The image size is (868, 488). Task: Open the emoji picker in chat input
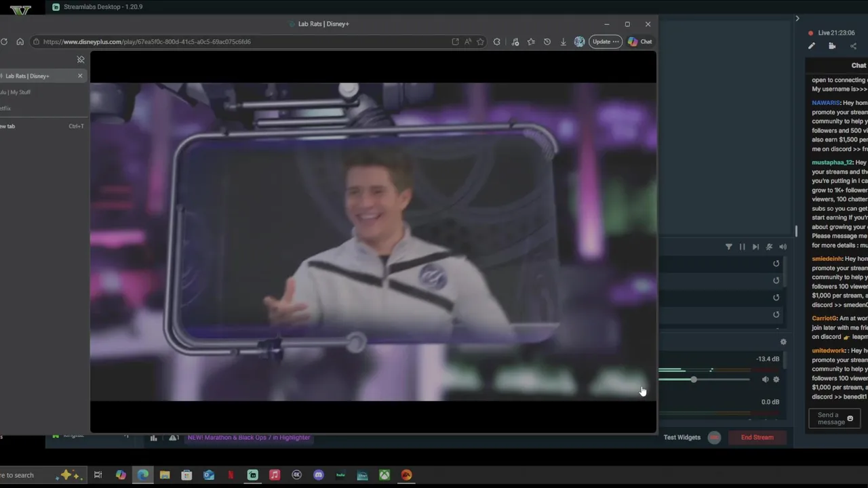tap(850, 419)
